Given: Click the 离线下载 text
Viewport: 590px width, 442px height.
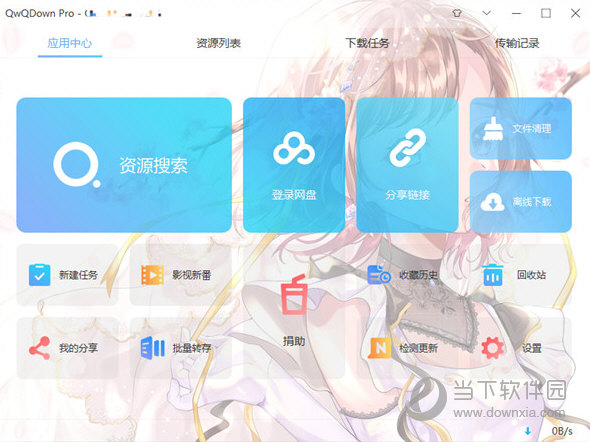Looking at the screenshot, I should [532, 202].
